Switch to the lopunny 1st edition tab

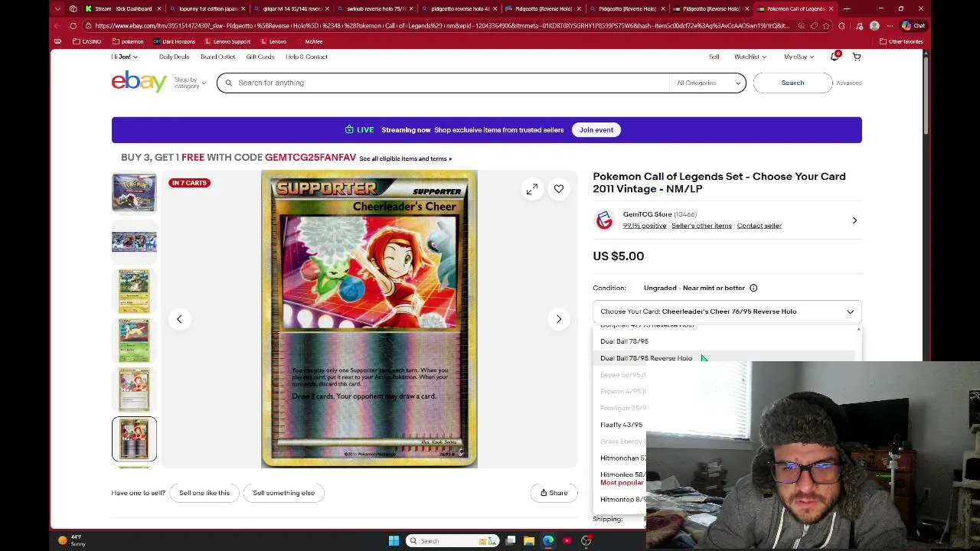tap(207, 8)
